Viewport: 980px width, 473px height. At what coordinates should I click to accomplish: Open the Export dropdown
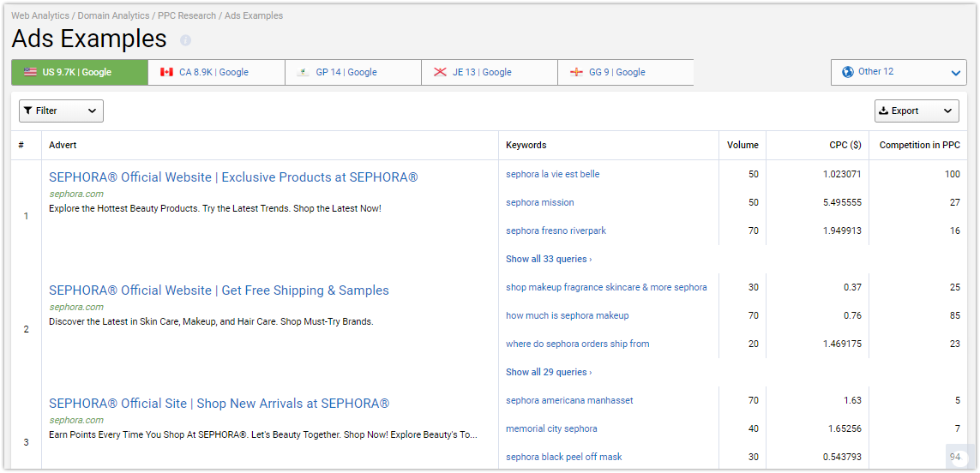(917, 111)
